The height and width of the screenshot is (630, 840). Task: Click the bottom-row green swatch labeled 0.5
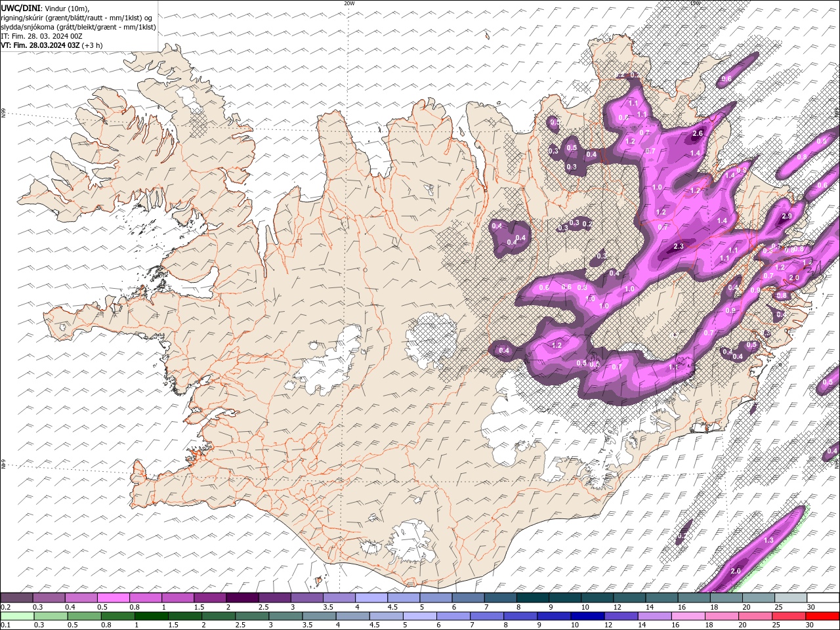point(85,616)
